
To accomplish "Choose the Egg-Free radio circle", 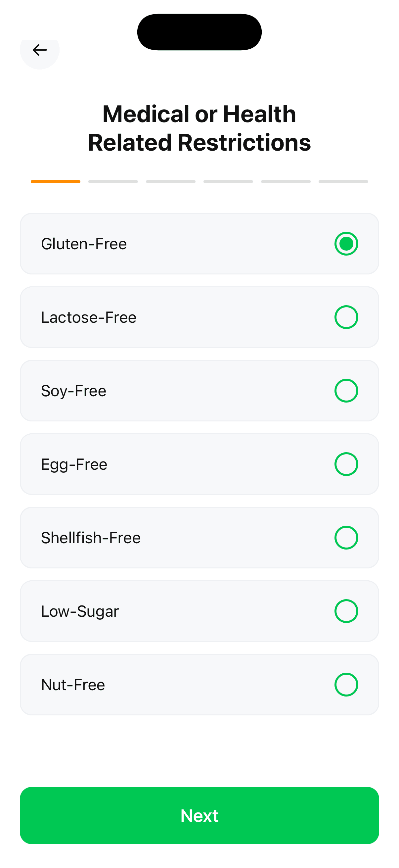I will pyautogui.click(x=346, y=464).
